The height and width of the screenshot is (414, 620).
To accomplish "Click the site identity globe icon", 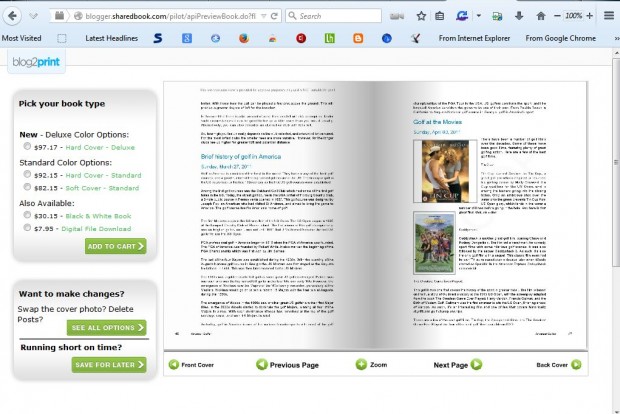I will click(x=78, y=16).
